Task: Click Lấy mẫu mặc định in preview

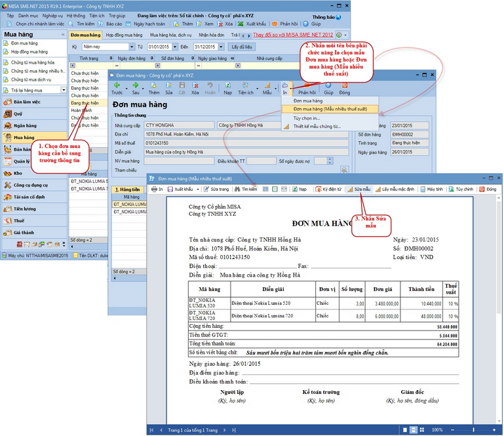Action: [x=395, y=189]
